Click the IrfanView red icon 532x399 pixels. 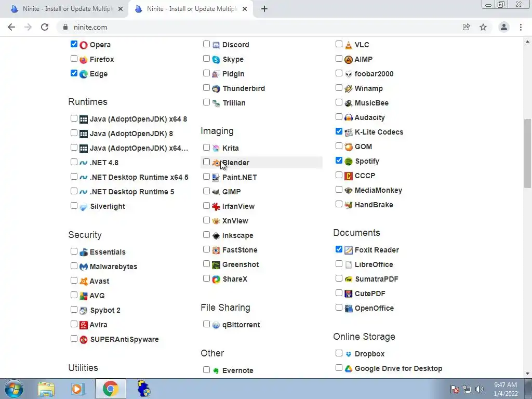[216, 207]
